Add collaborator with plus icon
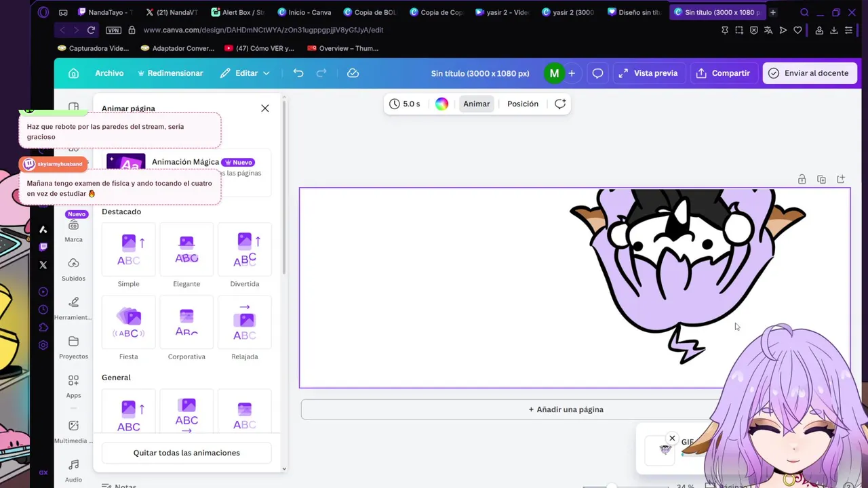 click(x=572, y=73)
